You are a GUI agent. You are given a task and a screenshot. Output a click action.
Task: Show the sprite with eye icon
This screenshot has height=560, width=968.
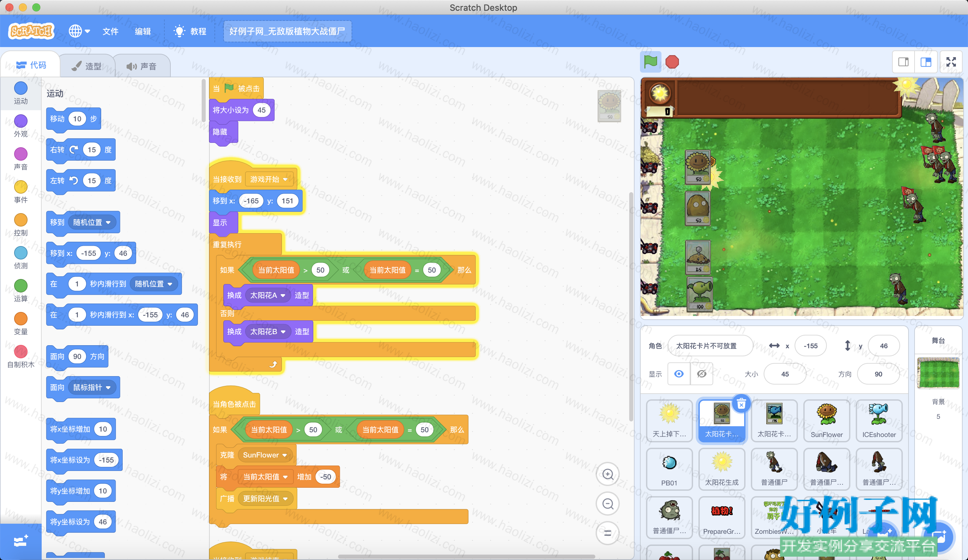679,374
